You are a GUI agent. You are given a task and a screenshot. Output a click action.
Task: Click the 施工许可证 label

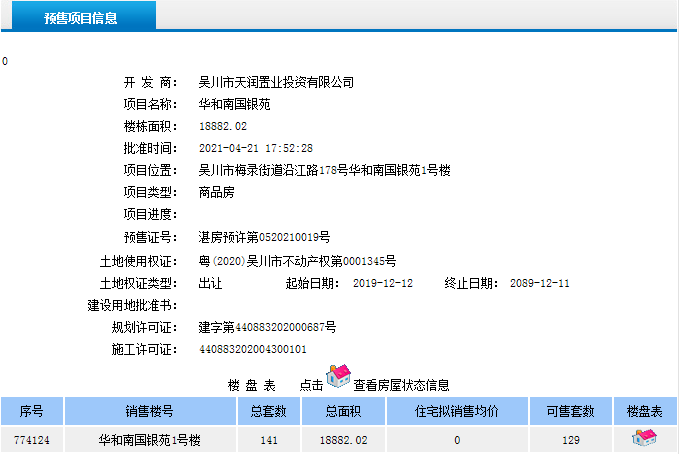click(144, 349)
